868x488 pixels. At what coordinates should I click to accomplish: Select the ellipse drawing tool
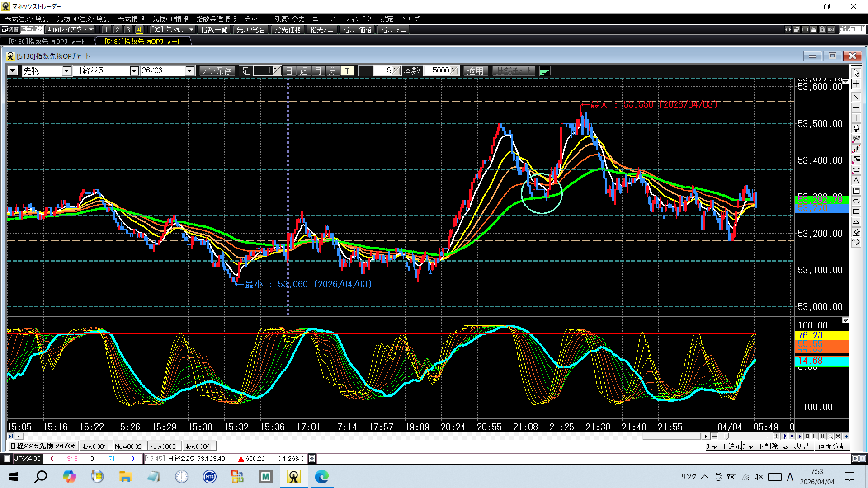pos(856,201)
